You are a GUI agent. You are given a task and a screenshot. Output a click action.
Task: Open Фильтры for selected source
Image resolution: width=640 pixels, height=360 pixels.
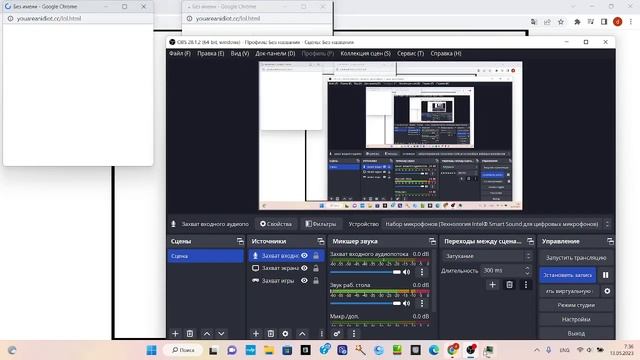click(x=321, y=224)
